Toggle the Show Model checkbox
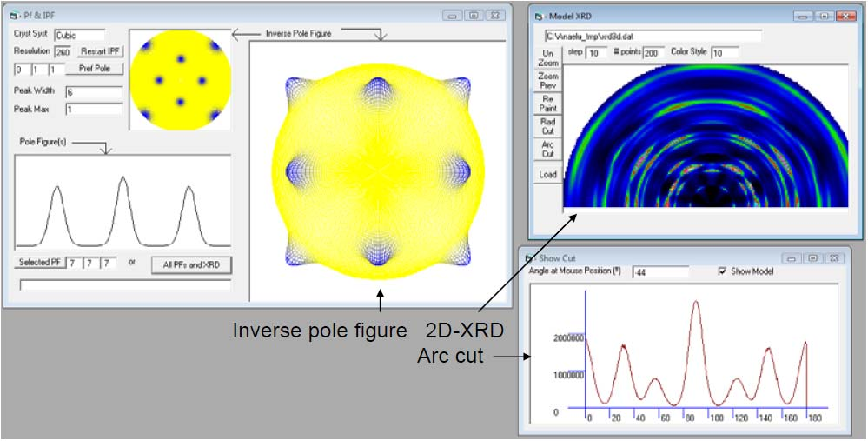Screen dimensions: 868x441 click(x=723, y=271)
